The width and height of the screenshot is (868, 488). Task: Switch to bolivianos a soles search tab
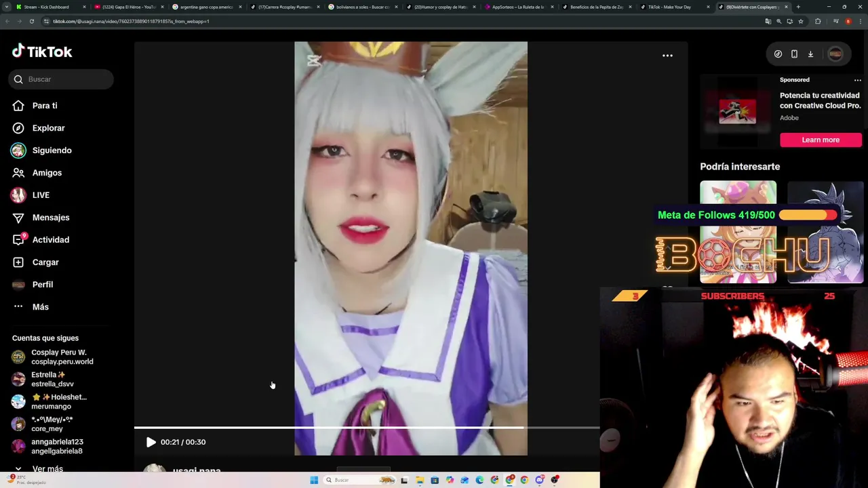pyautogui.click(x=362, y=7)
